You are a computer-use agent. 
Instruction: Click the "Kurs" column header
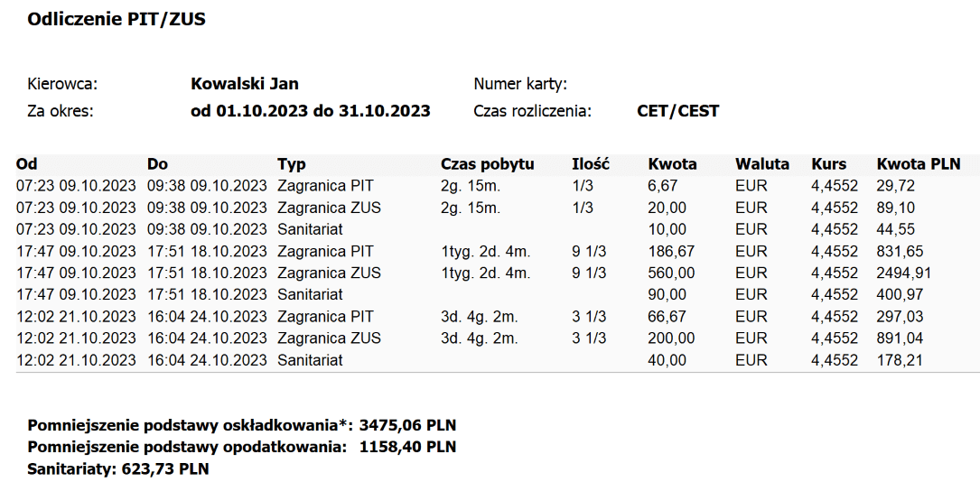pyautogui.click(x=829, y=164)
